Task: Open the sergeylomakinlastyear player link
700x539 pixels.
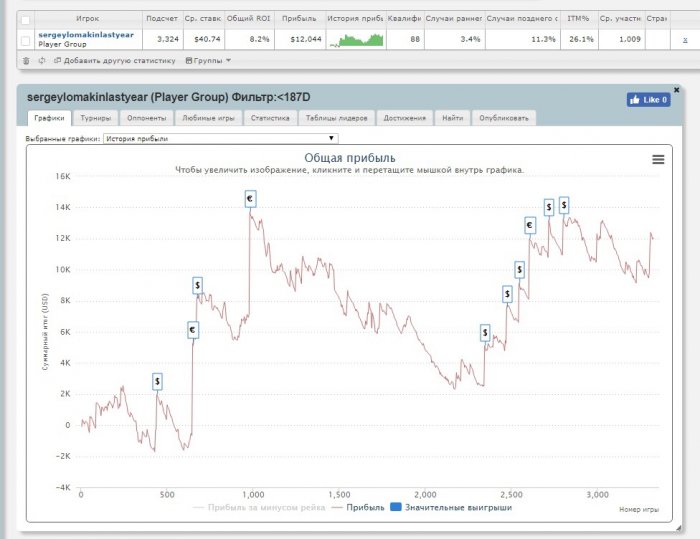Action: [85, 35]
